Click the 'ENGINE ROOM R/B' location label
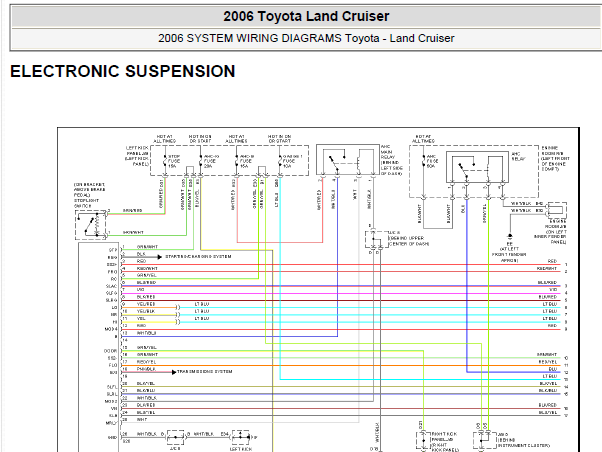The height and width of the screenshot is (452, 602). point(555,159)
